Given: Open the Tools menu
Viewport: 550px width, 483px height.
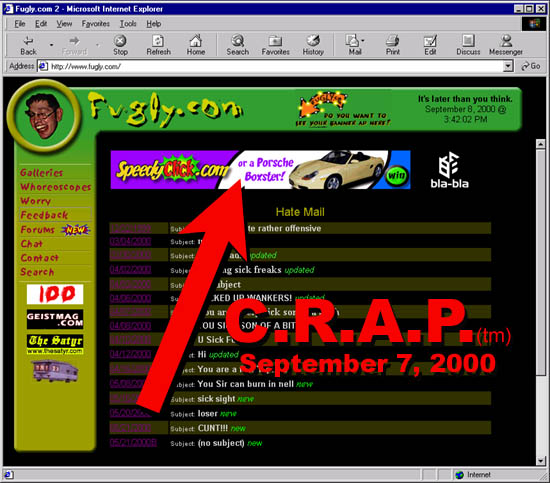Looking at the screenshot, I should coord(128,24).
